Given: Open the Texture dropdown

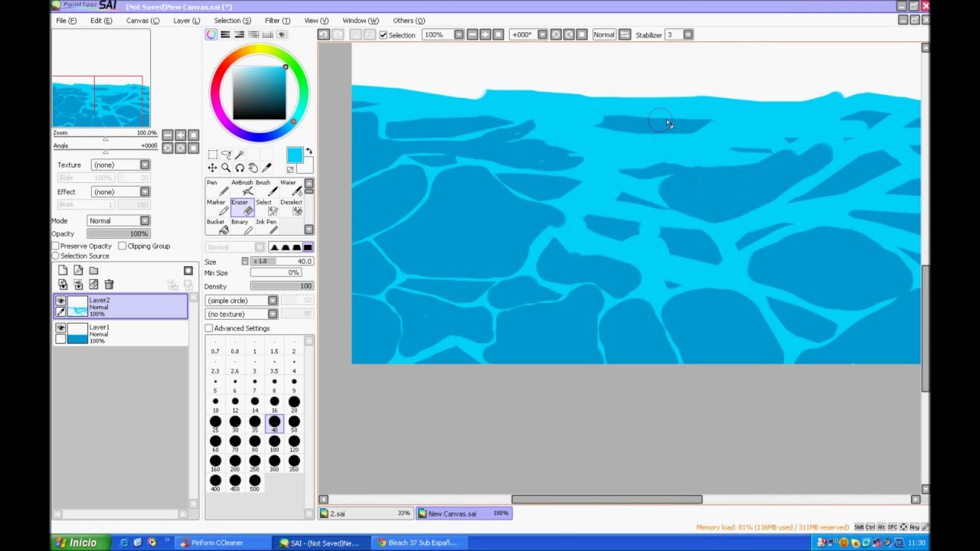Looking at the screenshot, I should click(x=144, y=165).
